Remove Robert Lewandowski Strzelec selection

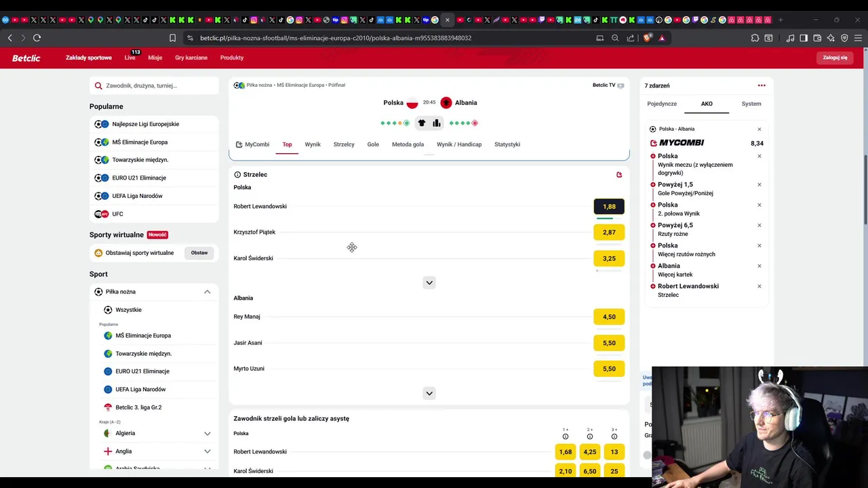[759, 286]
